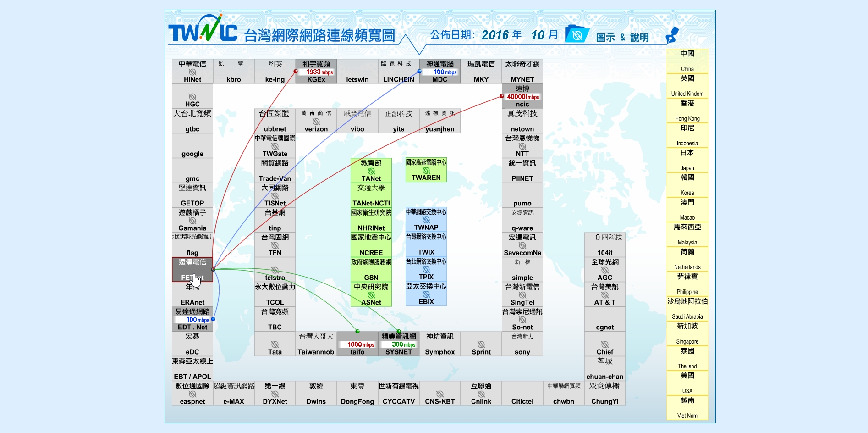Click the EBIX exchange circle icon
Screen dimensions: 868x433
pyautogui.click(x=426, y=294)
